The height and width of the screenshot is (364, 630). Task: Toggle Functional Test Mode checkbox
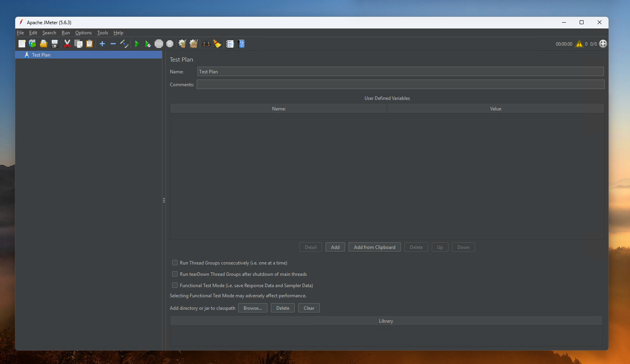pyautogui.click(x=175, y=286)
